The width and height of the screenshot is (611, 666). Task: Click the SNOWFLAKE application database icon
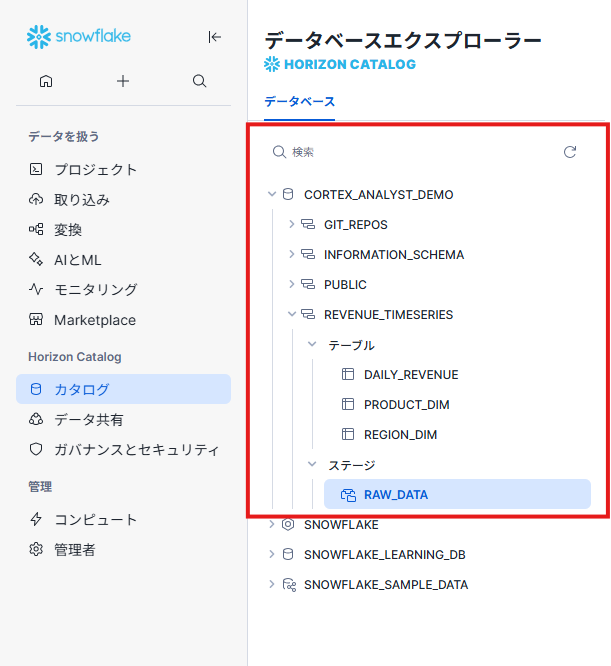[x=288, y=525]
